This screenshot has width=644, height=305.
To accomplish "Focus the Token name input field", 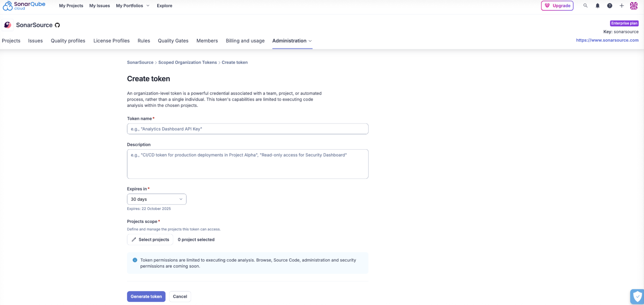I will coord(247,129).
